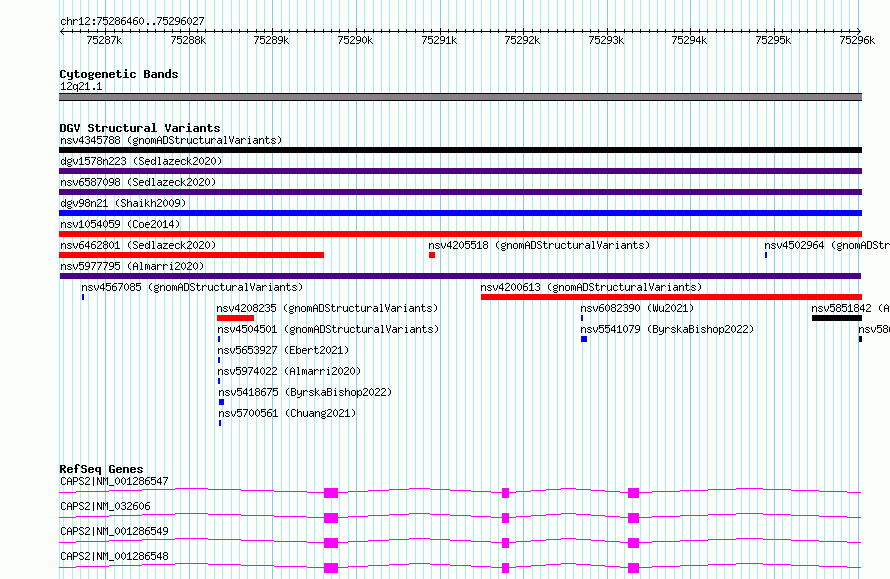Viewport: 890px width, 579px height.
Task: Click the nsv6082390 (Wu2021) label
Action: click(x=637, y=308)
